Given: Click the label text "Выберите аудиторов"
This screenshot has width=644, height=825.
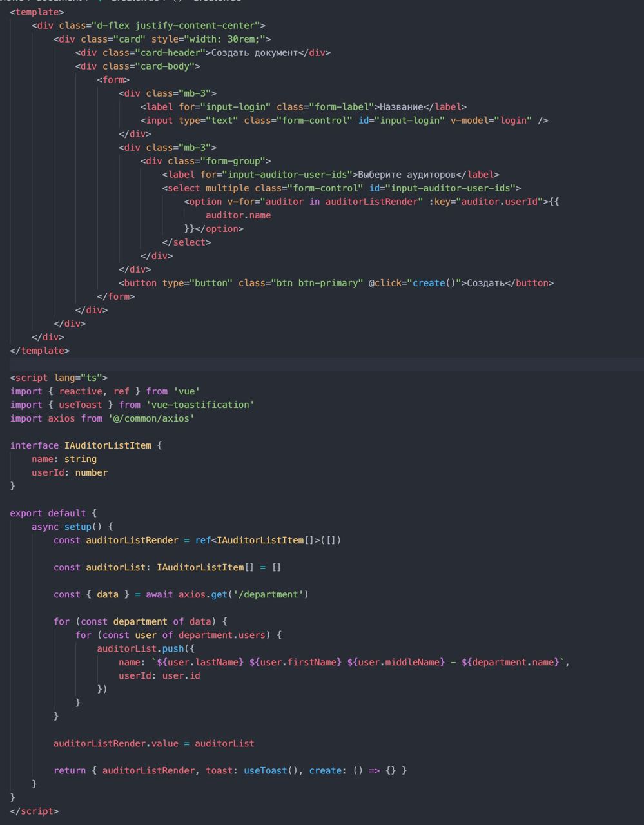Looking at the screenshot, I should (407, 174).
